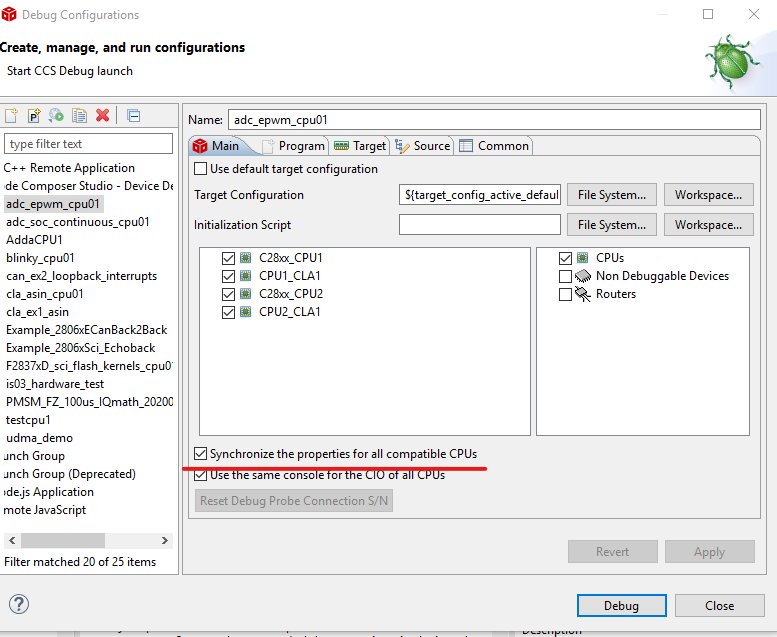
Task: Enable the Routers checkbox
Action: click(x=565, y=294)
